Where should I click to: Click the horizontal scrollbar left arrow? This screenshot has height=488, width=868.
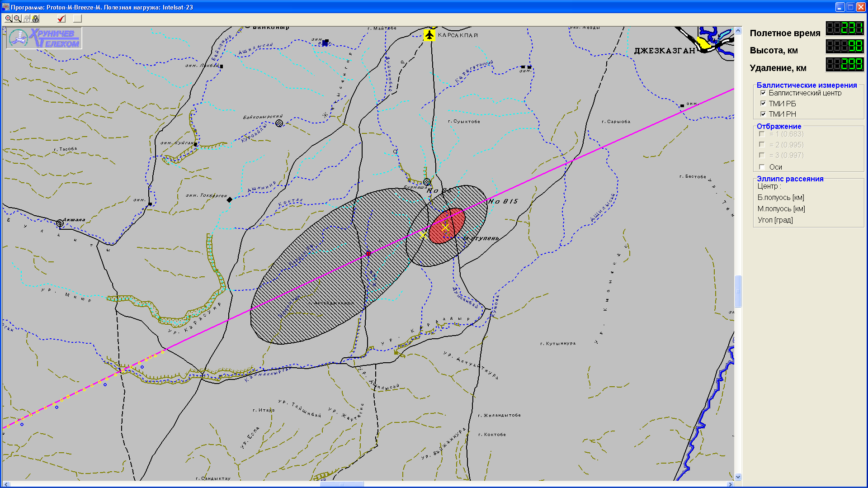click(x=6, y=484)
